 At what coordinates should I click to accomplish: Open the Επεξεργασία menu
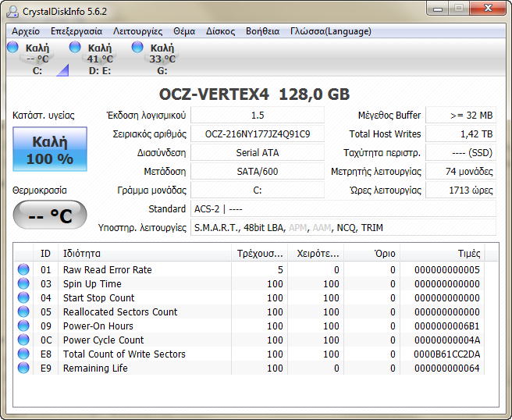tap(76, 31)
